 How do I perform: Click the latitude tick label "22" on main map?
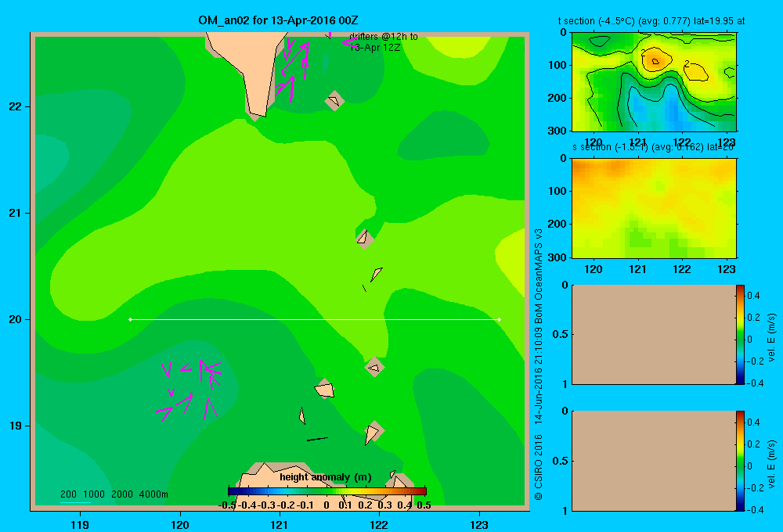[15, 106]
